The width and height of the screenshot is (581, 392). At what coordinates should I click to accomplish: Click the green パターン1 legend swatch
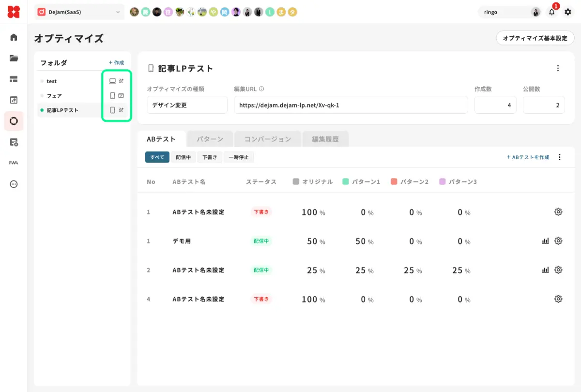tap(346, 181)
